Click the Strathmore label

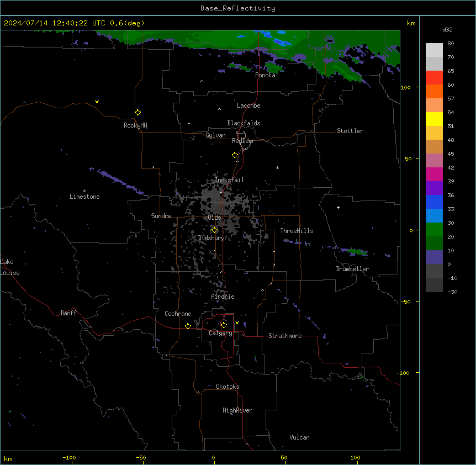coord(285,336)
